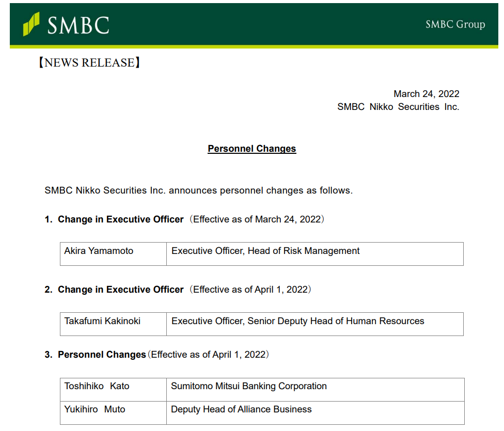
Task: Select the Yukihiro Muto table cell
Action: pyautogui.click(x=113, y=413)
